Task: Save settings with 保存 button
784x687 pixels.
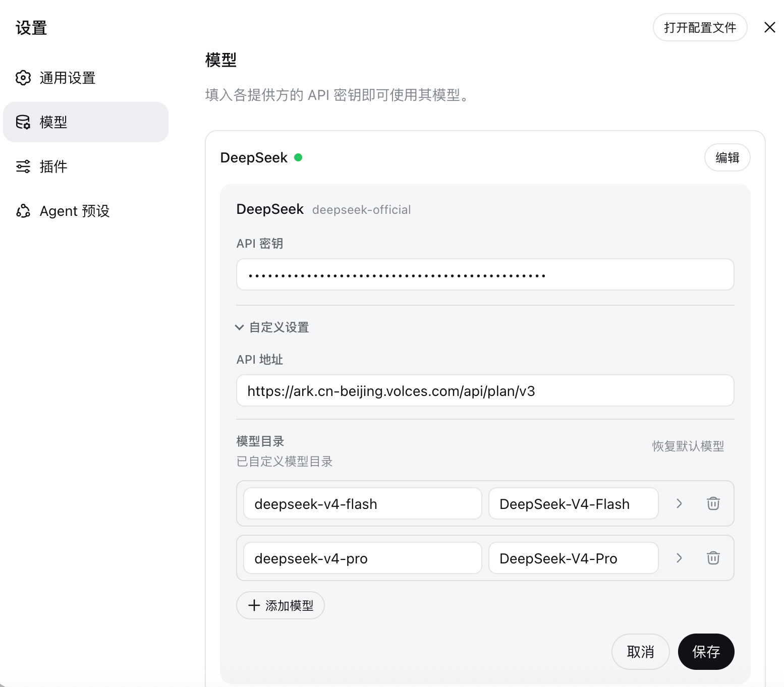Action: (706, 652)
